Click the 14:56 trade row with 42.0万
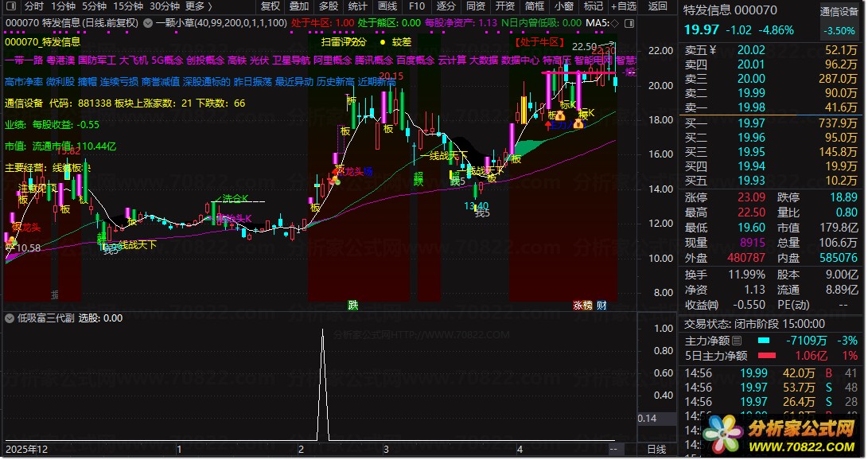The width and height of the screenshot is (868, 460). pyautogui.click(x=771, y=373)
